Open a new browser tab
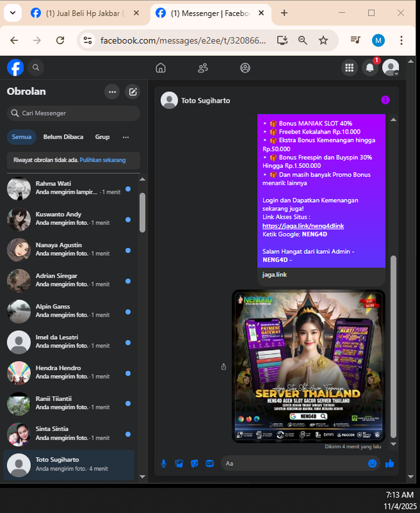The height and width of the screenshot is (513, 420). click(x=284, y=13)
